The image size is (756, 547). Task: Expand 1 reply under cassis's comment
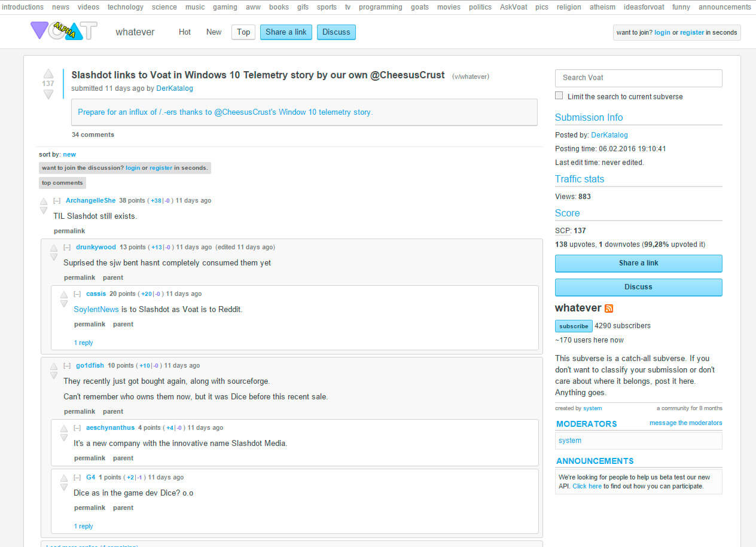point(83,343)
